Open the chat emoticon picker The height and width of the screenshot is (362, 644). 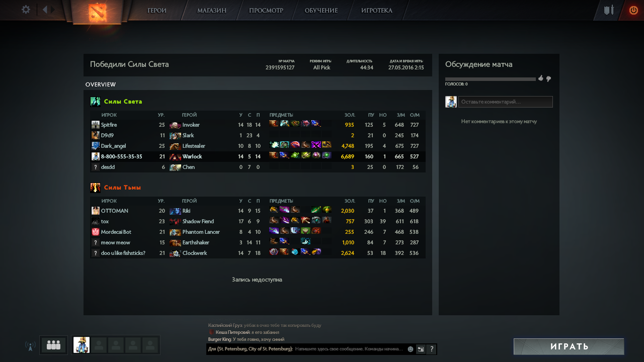click(411, 349)
